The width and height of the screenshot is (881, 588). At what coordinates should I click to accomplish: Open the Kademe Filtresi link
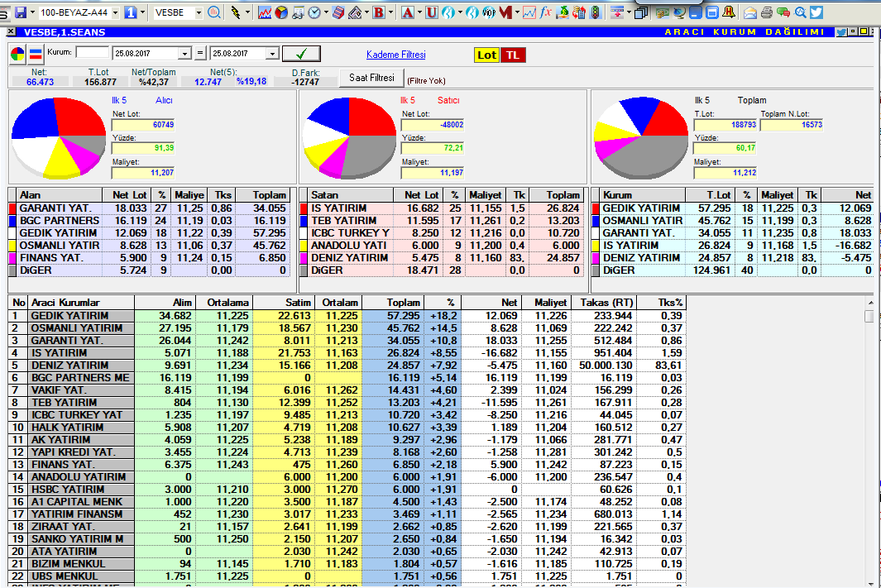click(x=395, y=55)
